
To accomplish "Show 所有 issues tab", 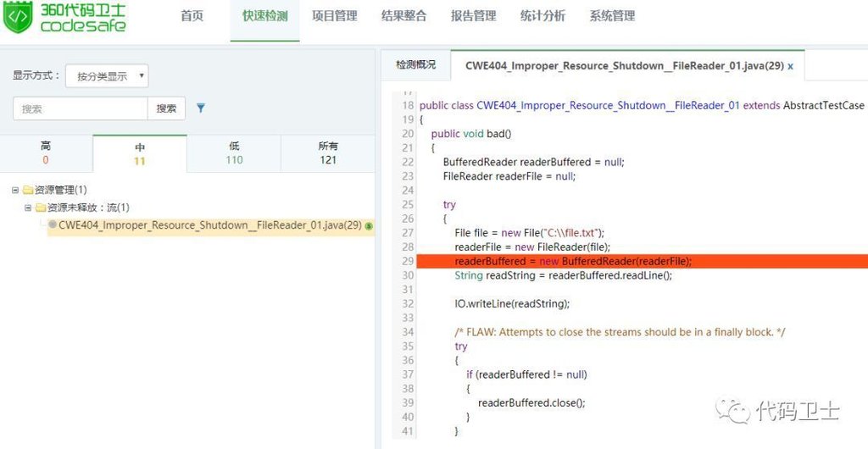I will tap(328, 153).
